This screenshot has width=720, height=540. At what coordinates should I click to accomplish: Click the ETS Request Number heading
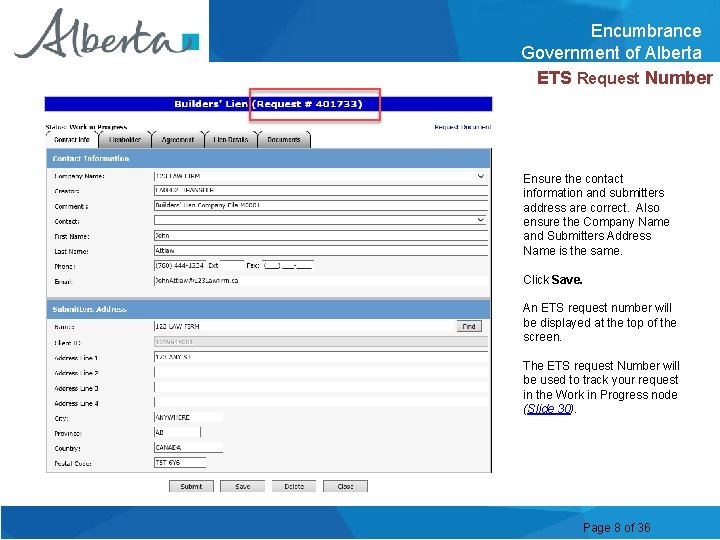pos(624,78)
